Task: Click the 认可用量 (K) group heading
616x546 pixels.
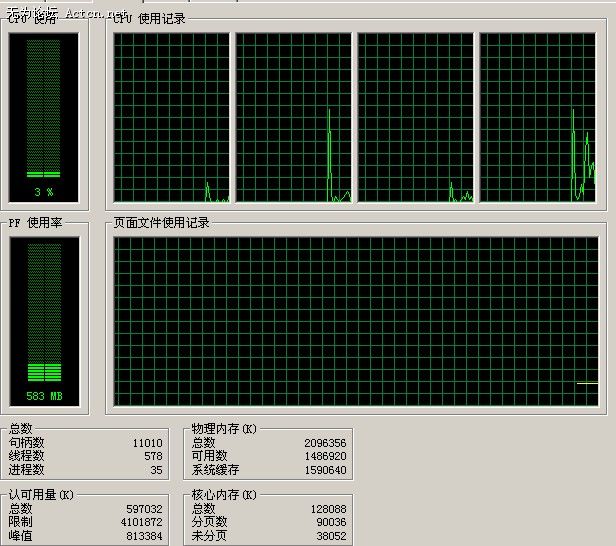Action: click(41, 495)
